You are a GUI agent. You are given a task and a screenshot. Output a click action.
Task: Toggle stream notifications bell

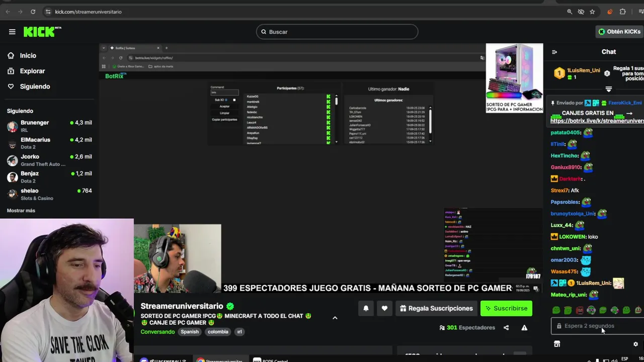[366, 308]
